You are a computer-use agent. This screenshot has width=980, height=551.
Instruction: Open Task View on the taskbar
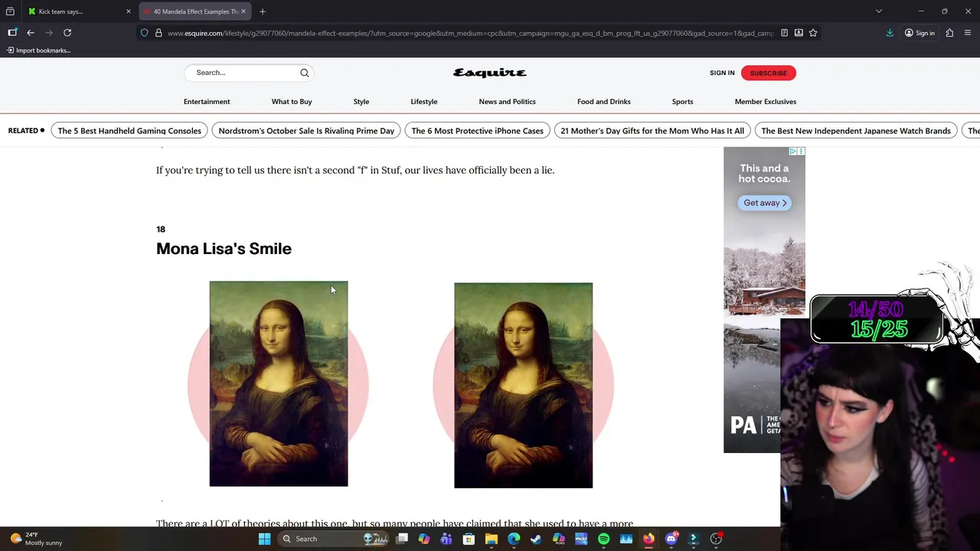point(402,539)
